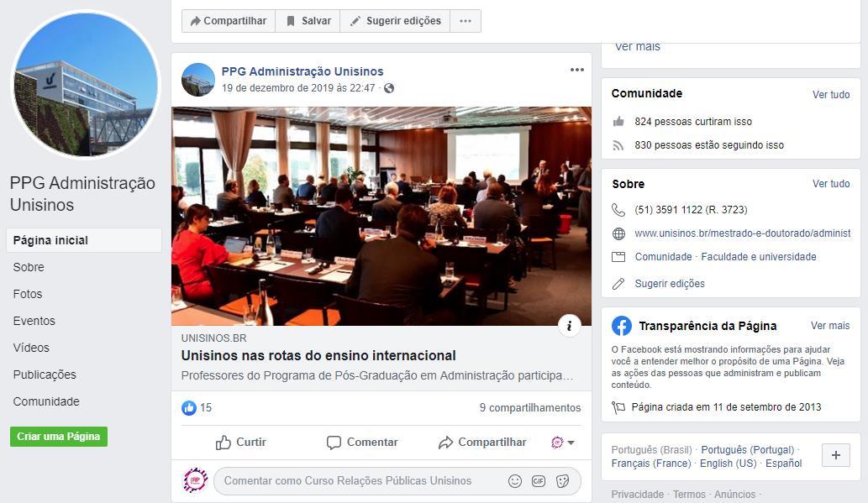Image resolution: width=868 pixels, height=503 pixels.
Task: Click the blue like reaction icon showing 15
Action: pos(189,408)
